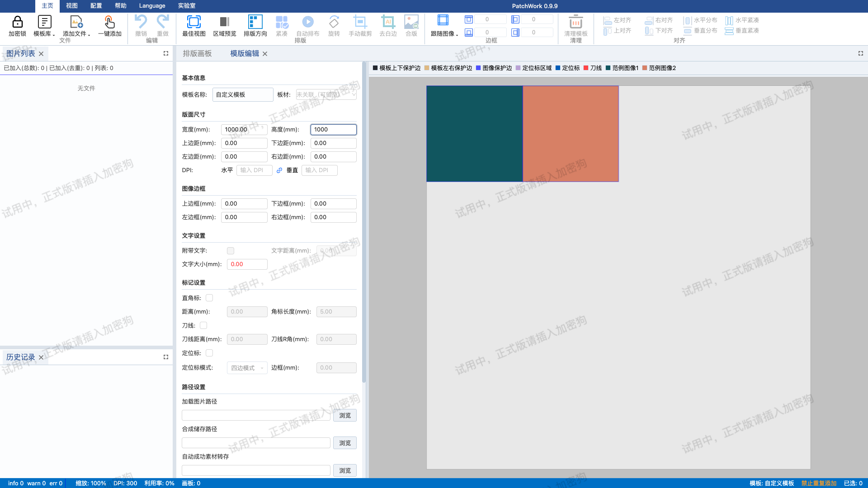868x488 pixels.
Task: Click the 水平紧凑 horizontal compact icon
Action: point(729,20)
